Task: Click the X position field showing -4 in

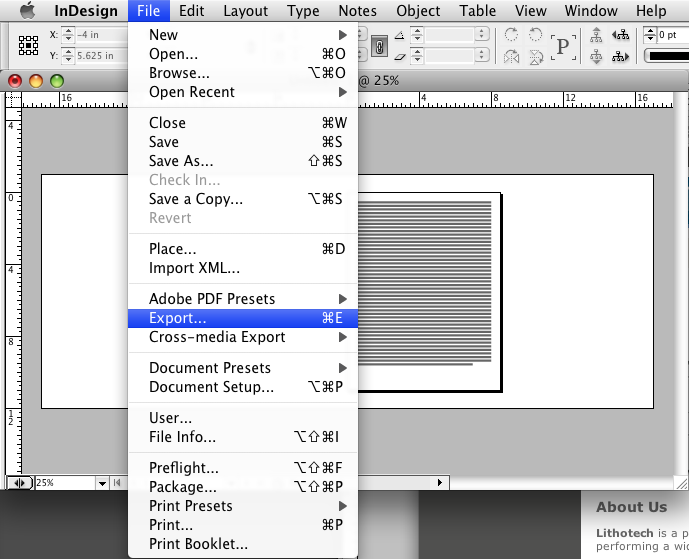Action: 102,35
